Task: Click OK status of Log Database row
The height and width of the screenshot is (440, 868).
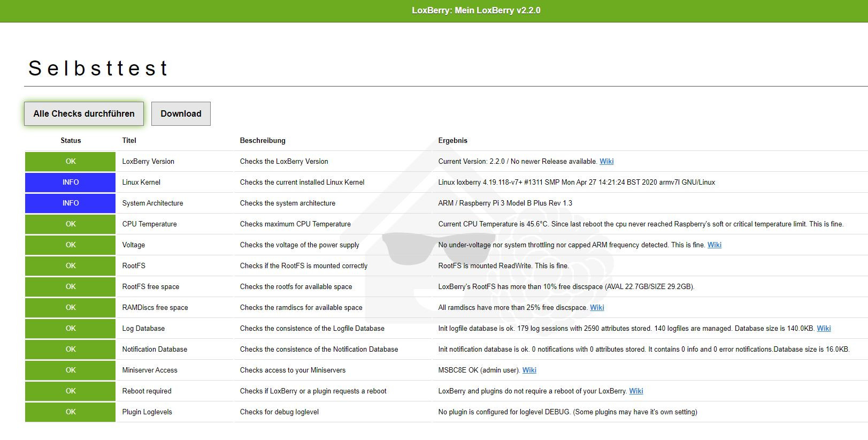Action: click(x=70, y=328)
